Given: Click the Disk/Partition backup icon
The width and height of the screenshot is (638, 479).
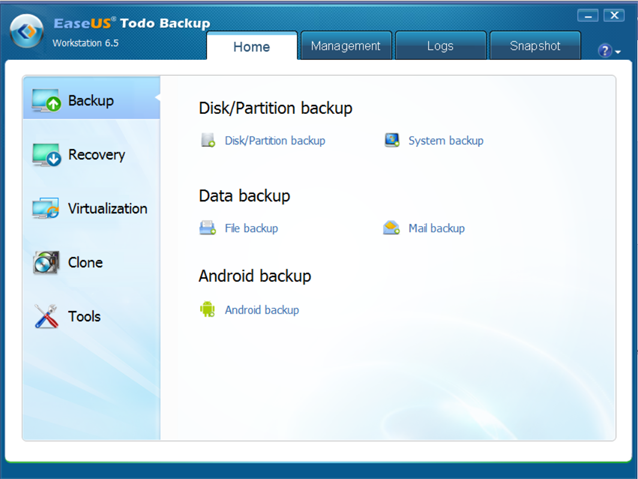Looking at the screenshot, I should click(208, 141).
